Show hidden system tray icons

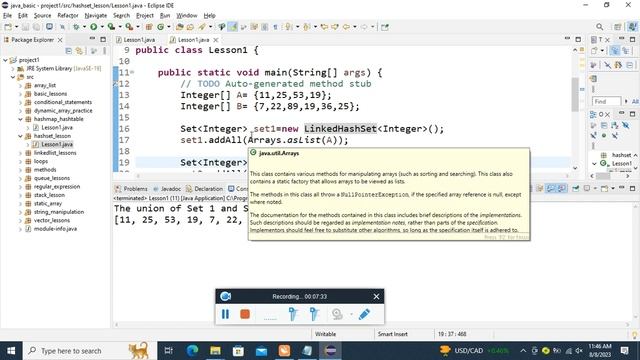click(523, 351)
